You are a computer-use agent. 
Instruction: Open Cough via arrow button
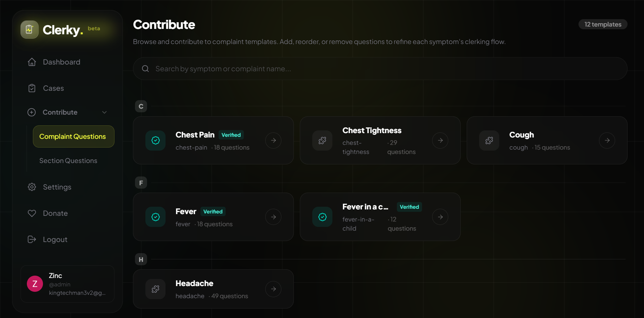click(x=607, y=140)
